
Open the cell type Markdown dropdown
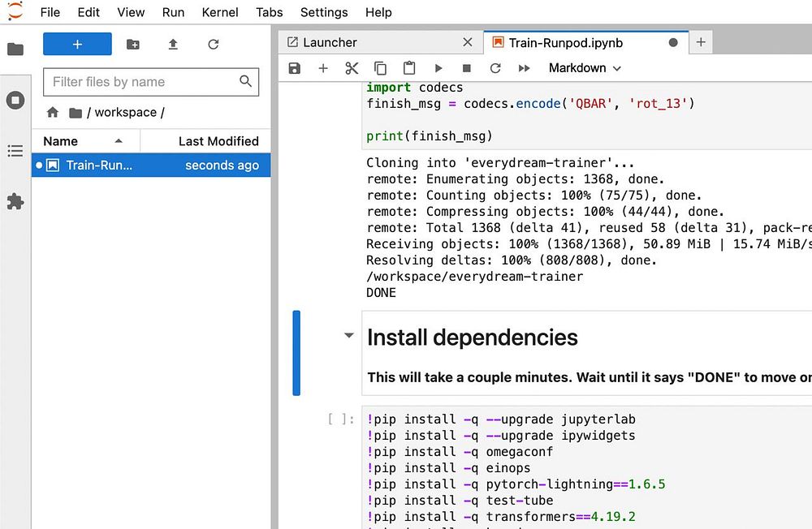(585, 68)
